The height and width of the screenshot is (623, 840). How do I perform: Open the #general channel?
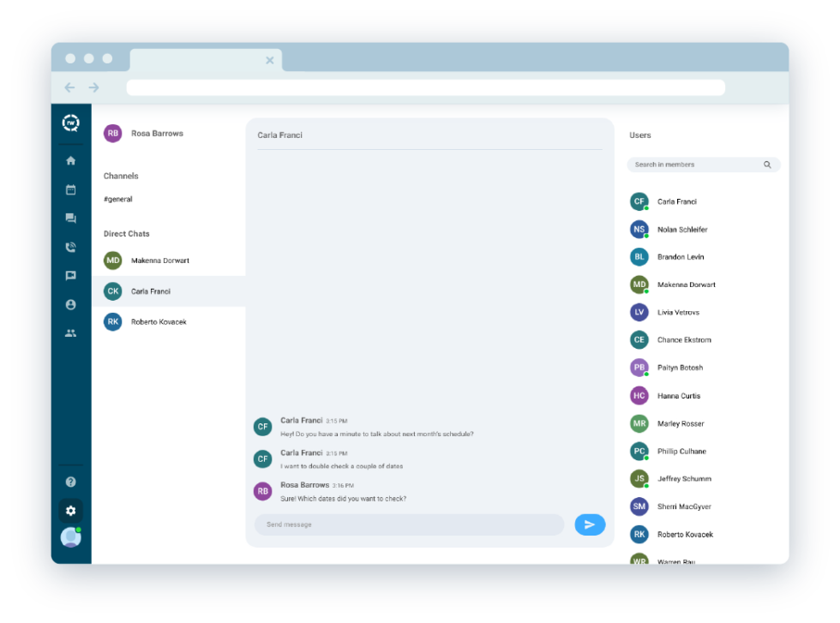point(117,199)
